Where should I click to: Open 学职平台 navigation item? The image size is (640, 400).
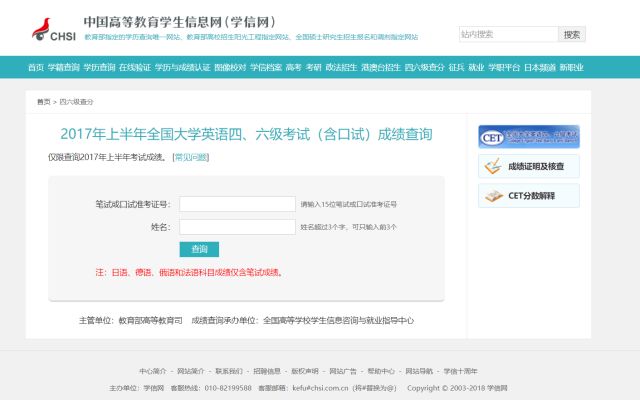point(504,67)
